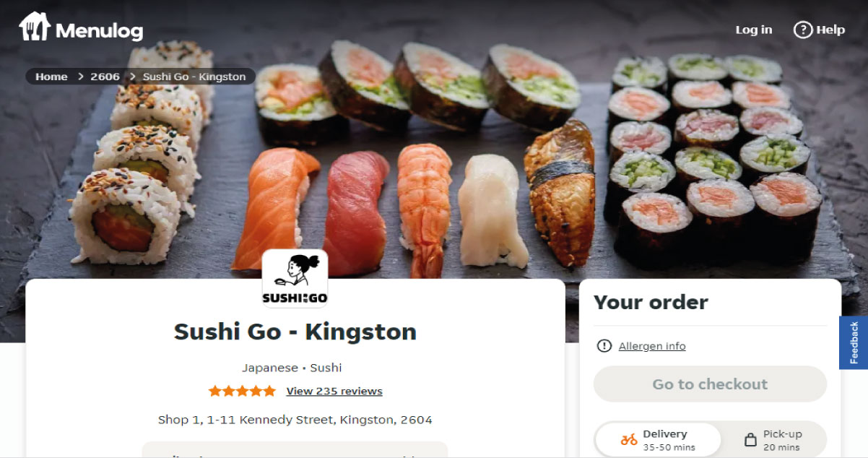Click the Help question mark icon

point(802,30)
